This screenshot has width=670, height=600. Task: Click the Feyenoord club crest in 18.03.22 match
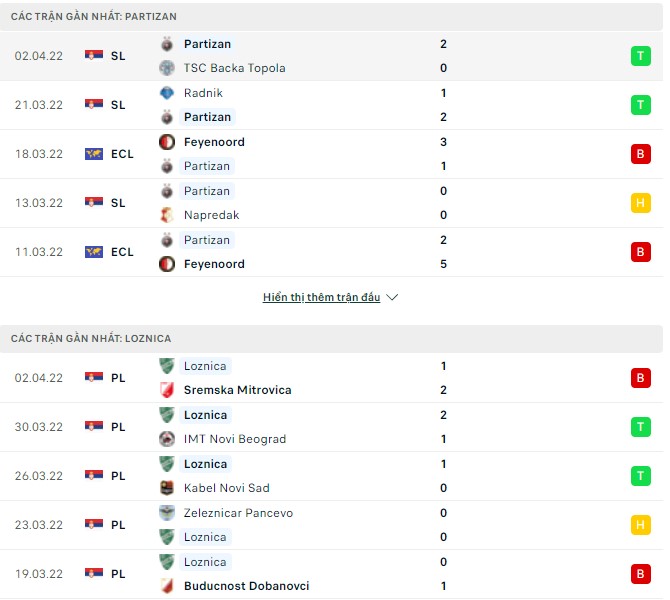(167, 142)
